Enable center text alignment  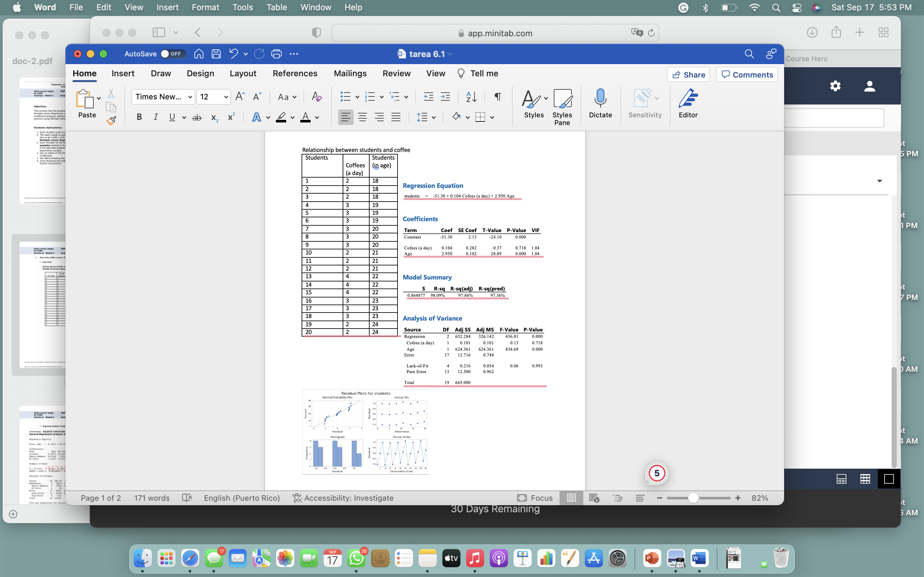[362, 117]
